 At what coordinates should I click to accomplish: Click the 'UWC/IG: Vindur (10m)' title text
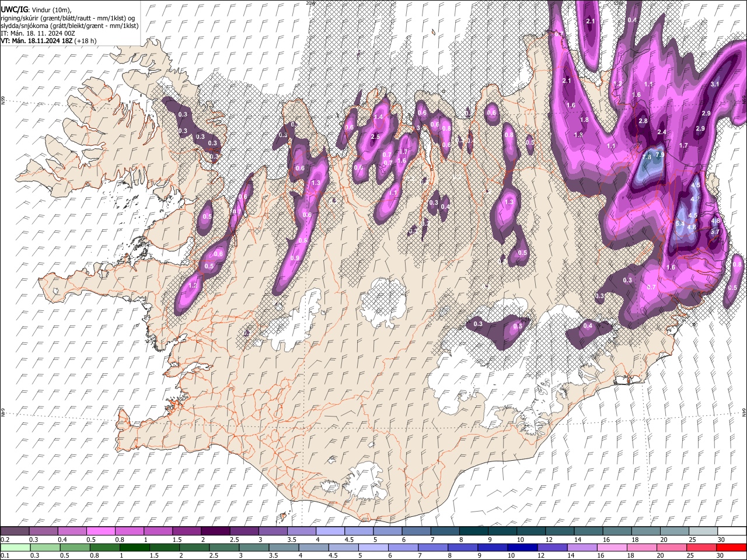[36, 10]
